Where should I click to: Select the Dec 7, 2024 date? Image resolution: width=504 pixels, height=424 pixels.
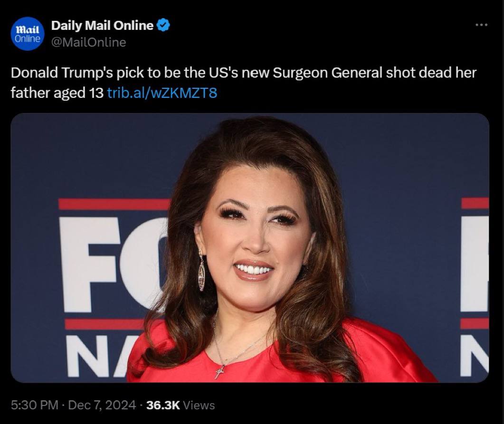(x=102, y=405)
